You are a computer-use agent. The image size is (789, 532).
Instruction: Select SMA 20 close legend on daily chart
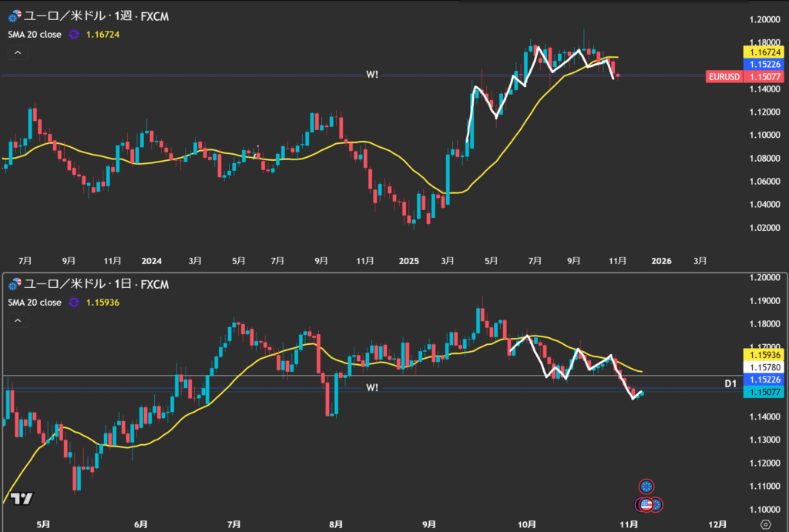point(33,303)
